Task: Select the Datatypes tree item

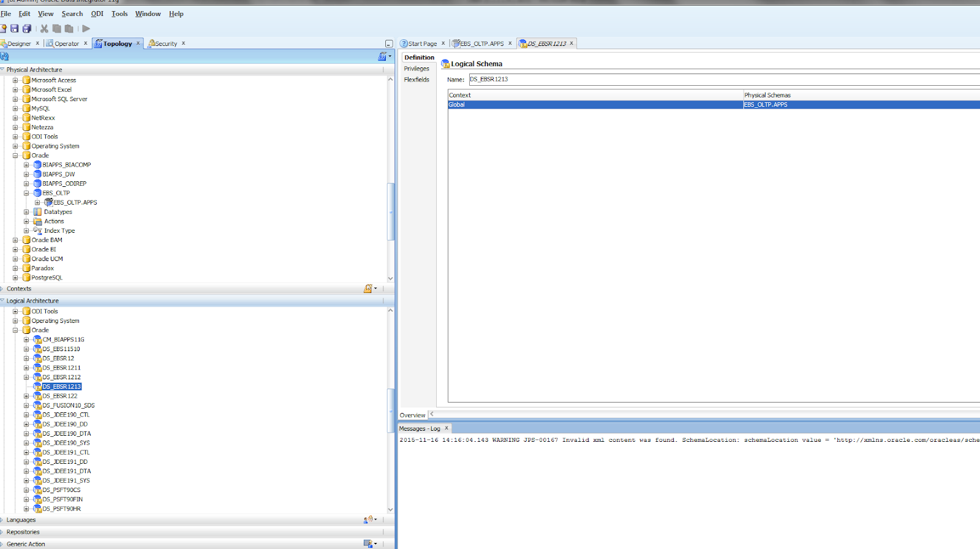Action: tap(58, 212)
